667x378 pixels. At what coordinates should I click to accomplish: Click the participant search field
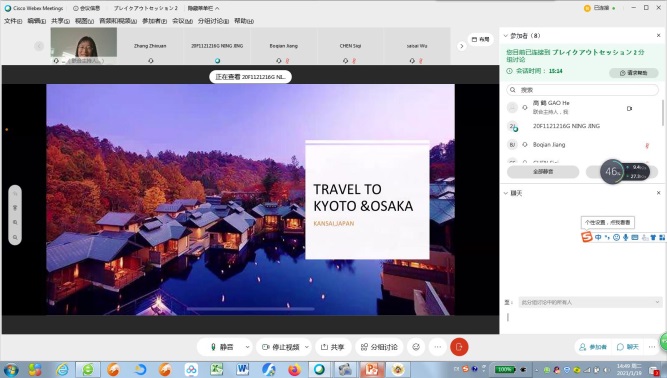583,90
